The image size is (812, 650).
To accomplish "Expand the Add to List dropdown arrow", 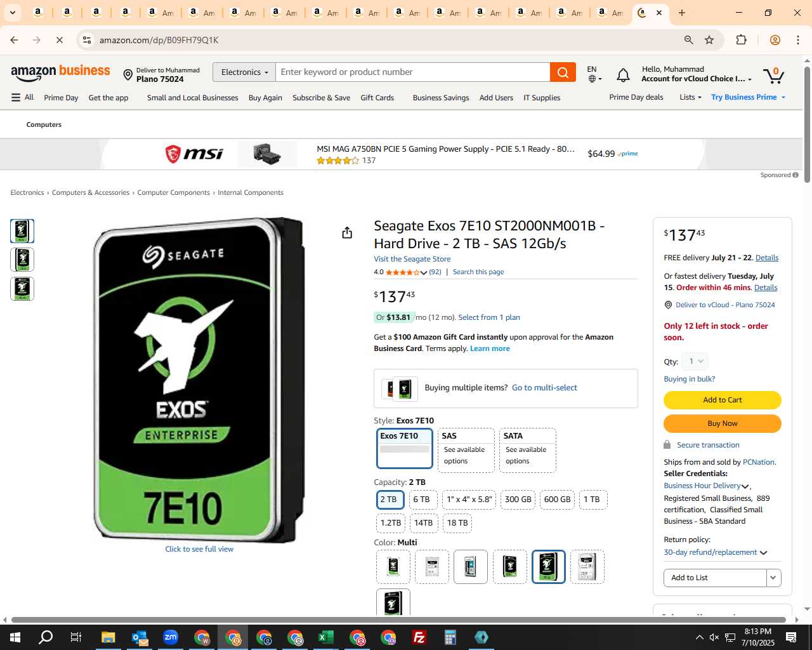I will click(773, 578).
